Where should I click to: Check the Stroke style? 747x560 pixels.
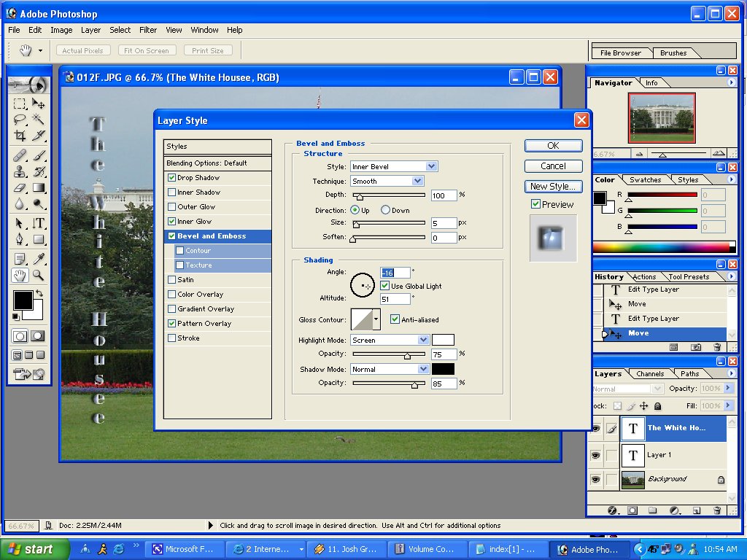(172, 338)
